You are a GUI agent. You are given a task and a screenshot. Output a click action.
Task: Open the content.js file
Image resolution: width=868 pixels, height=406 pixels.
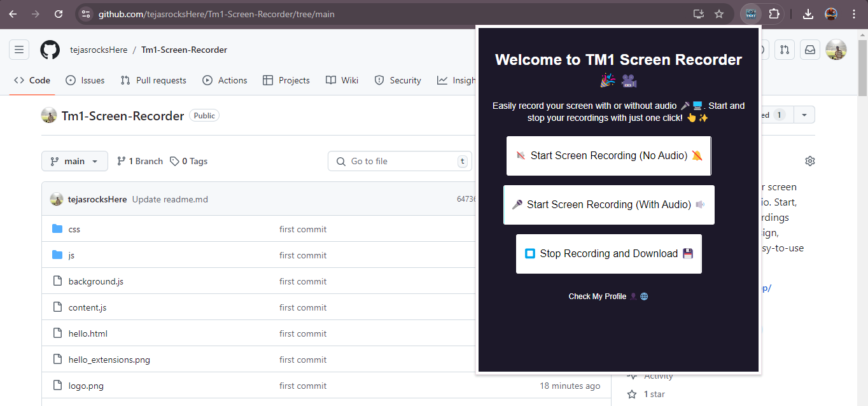(x=87, y=307)
